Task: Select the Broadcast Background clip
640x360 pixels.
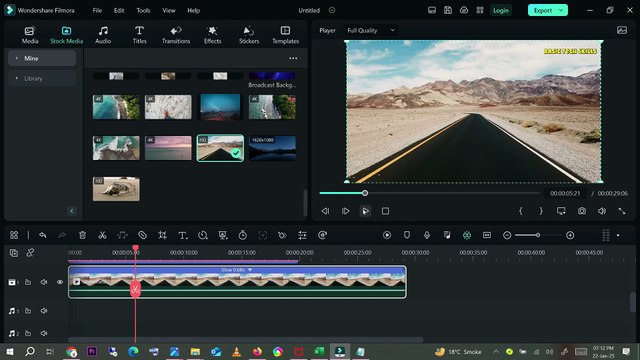Action: coord(272,80)
